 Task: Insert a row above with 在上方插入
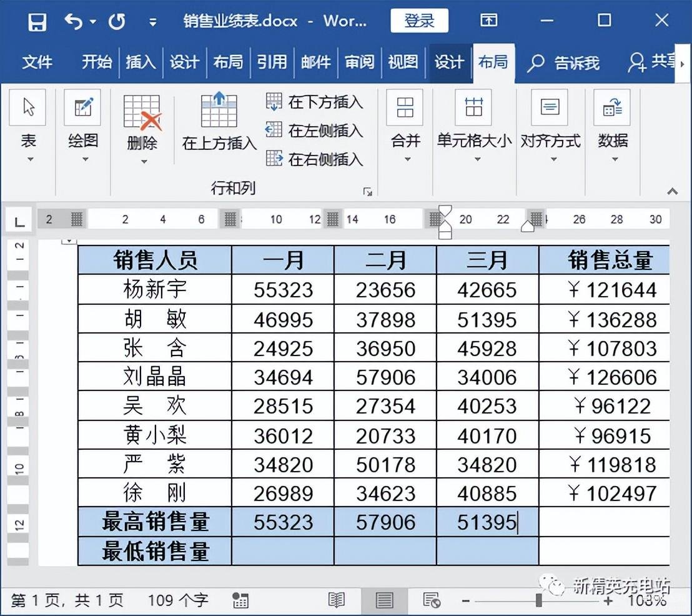coord(219,121)
